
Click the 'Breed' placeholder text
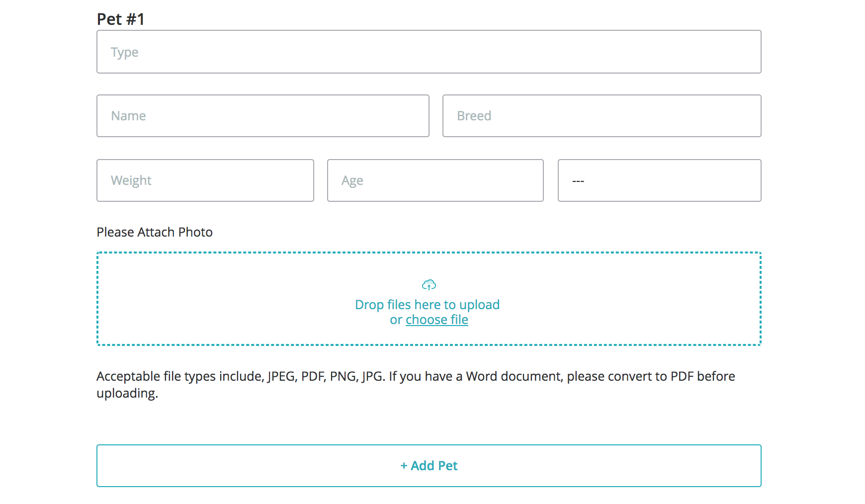tap(474, 116)
